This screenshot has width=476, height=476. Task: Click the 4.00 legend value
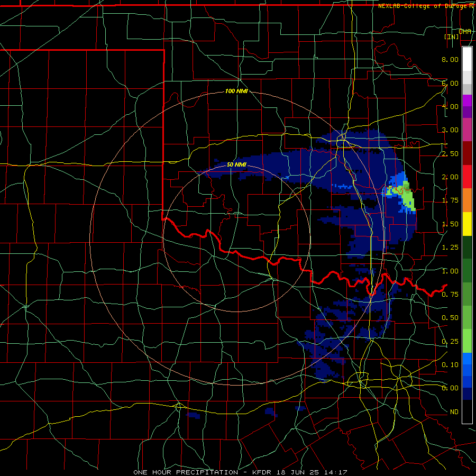(450, 106)
